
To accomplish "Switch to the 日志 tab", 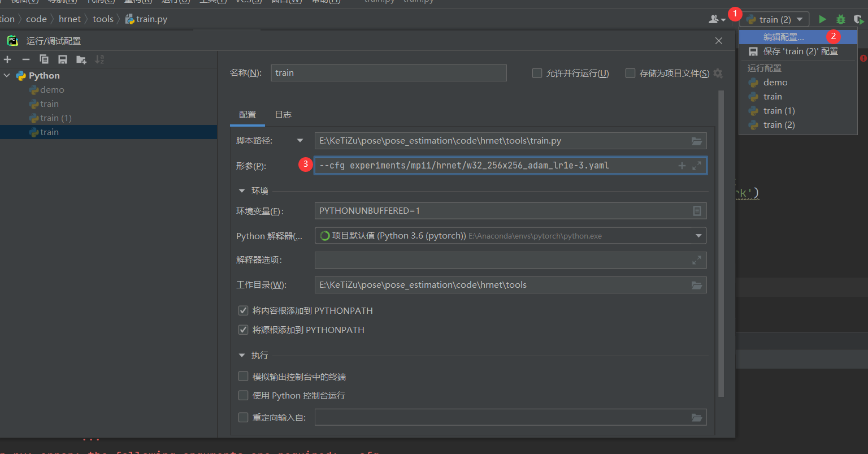I will 283,114.
